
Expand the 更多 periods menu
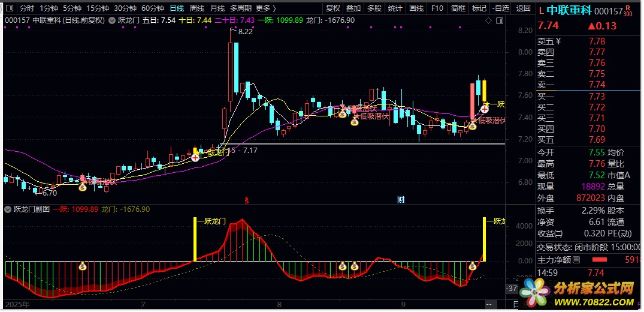pos(266,8)
